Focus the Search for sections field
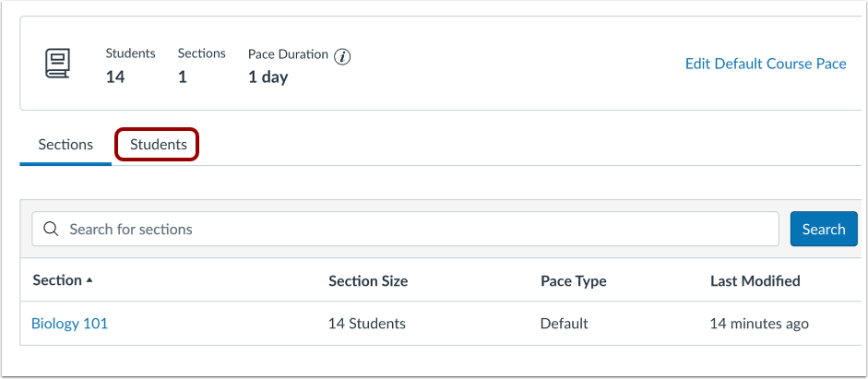This screenshot has height=379, width=868. click(x=415, y=229)
